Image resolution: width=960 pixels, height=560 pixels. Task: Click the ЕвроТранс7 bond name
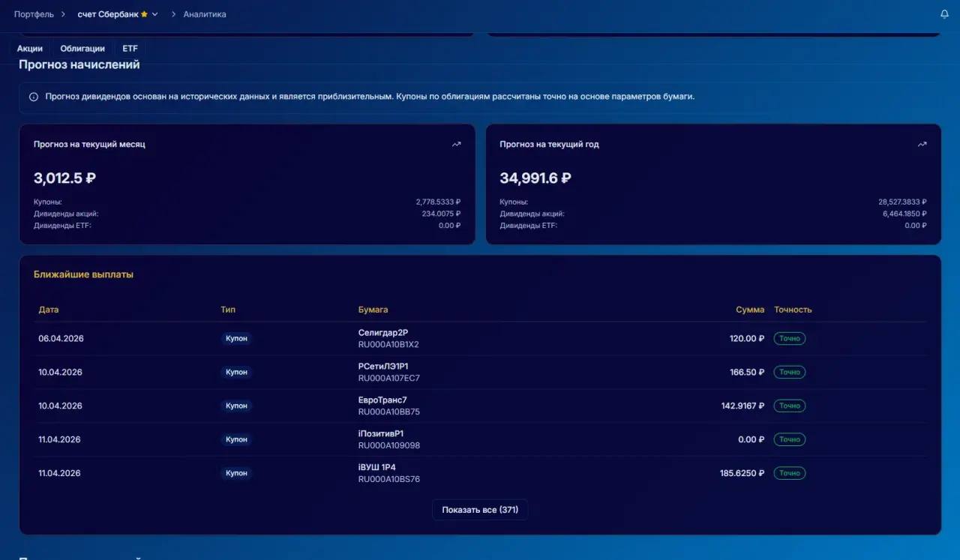[x=382, y=400]
